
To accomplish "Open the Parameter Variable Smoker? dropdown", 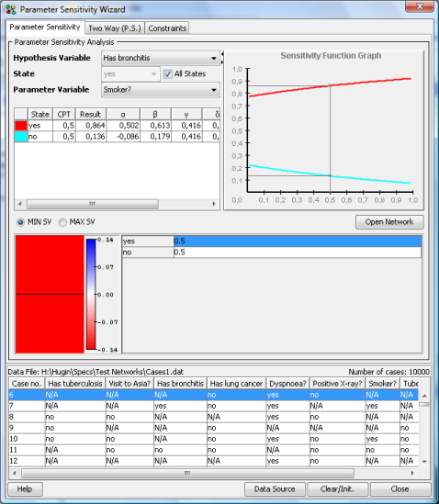I will (x=161, y=90).
